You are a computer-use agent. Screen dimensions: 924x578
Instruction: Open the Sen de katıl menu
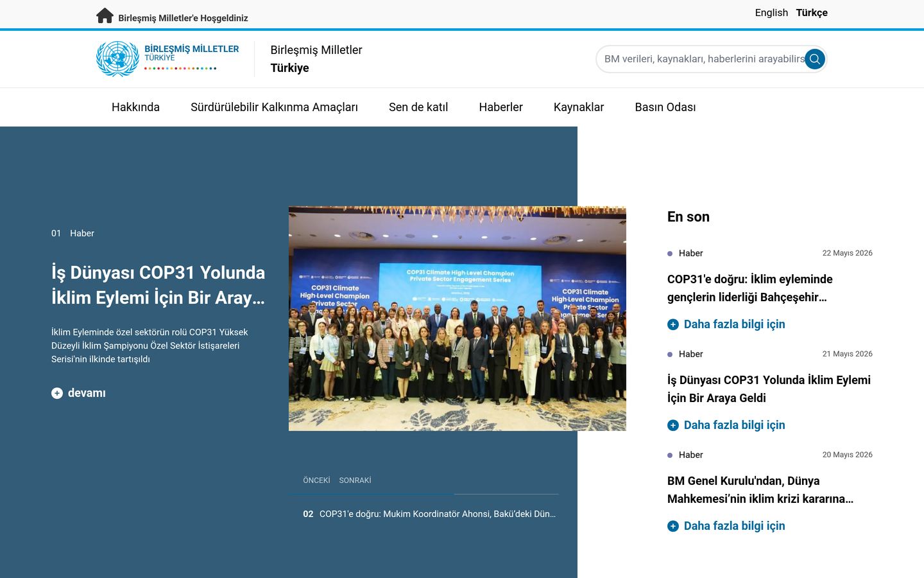click(418, 107)
